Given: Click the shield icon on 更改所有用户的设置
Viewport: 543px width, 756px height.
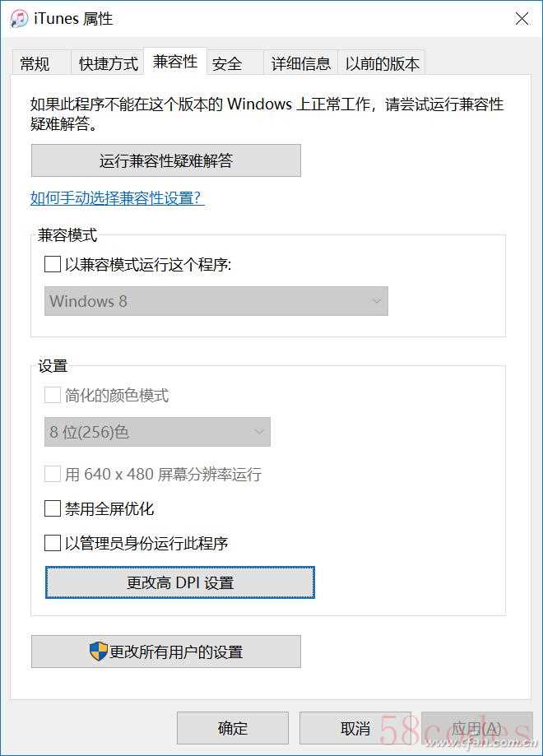Looking at the screenshot, I should [99, 652].
